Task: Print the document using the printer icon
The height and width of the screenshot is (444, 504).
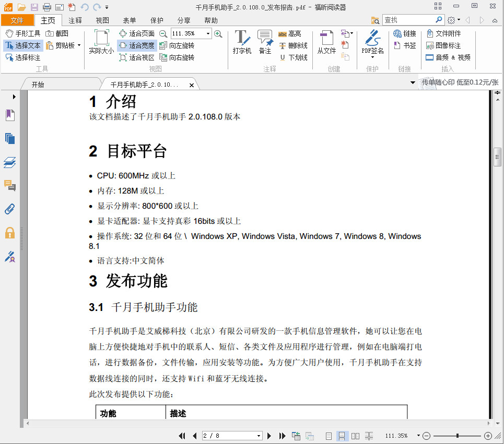Action: [x=47, y=7]
